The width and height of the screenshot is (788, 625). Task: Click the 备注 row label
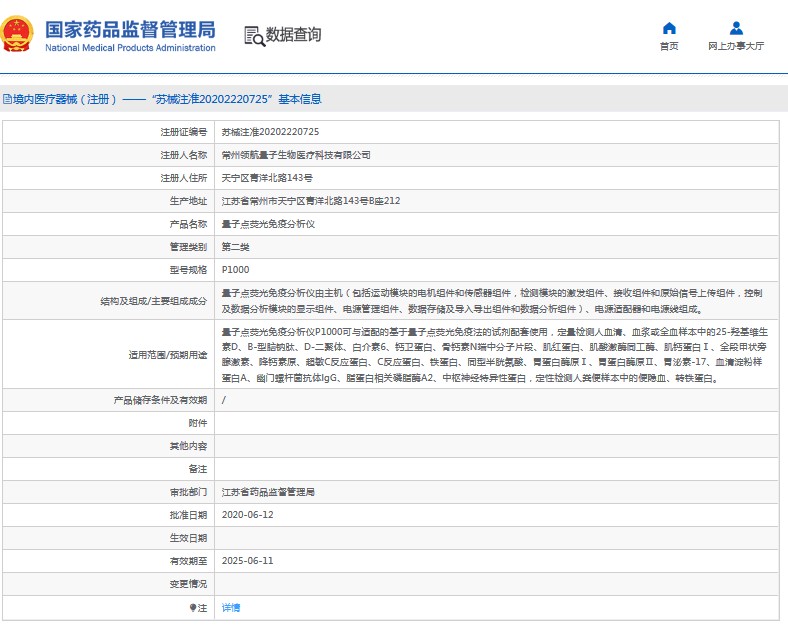tap(198, 469)
